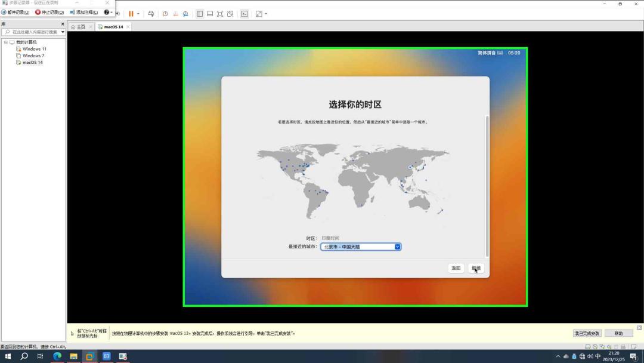Enter Unity mode
The image size is (644, 363).
pos(230,13)
